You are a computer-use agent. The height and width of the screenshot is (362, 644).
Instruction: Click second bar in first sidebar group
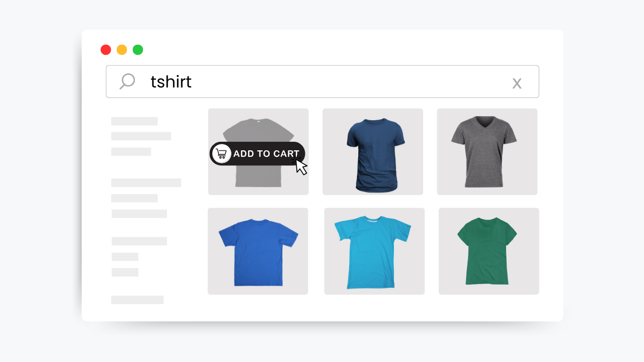click(141, 136)
